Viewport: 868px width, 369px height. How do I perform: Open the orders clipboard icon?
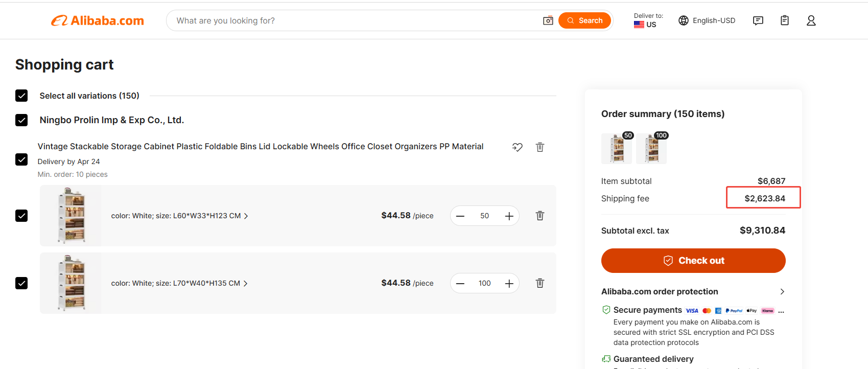(784, 20)
